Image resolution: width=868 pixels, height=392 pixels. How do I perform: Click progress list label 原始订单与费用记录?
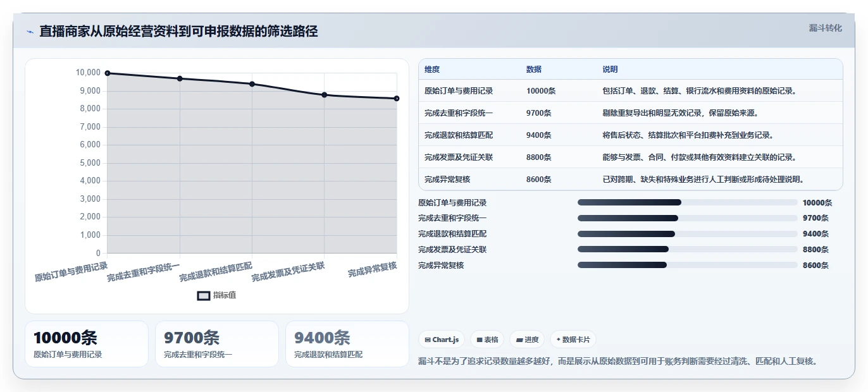click(x=452, y=203)
